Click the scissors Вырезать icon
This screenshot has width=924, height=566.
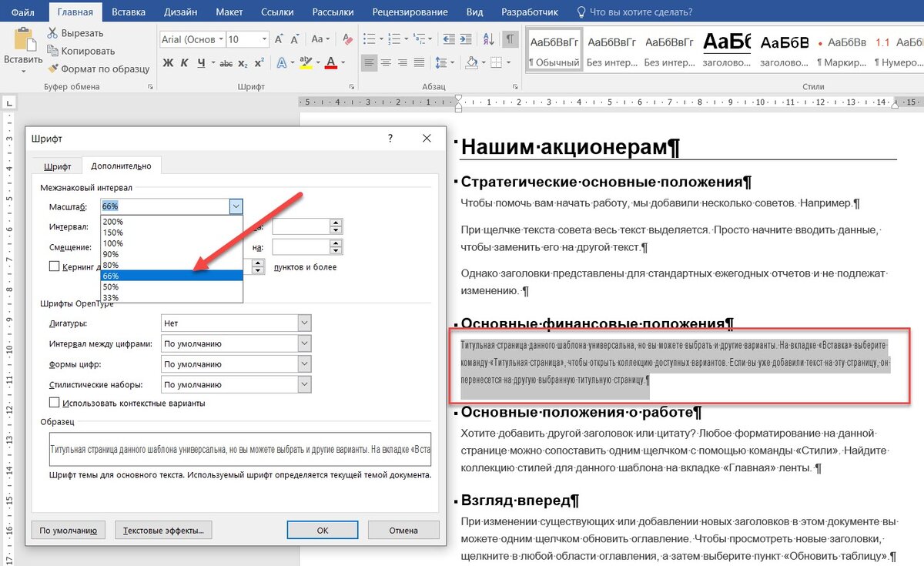tap(52, 33)
